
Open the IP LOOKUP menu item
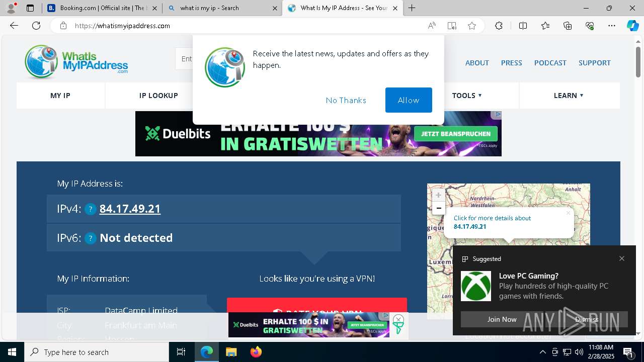pos(158,96)
